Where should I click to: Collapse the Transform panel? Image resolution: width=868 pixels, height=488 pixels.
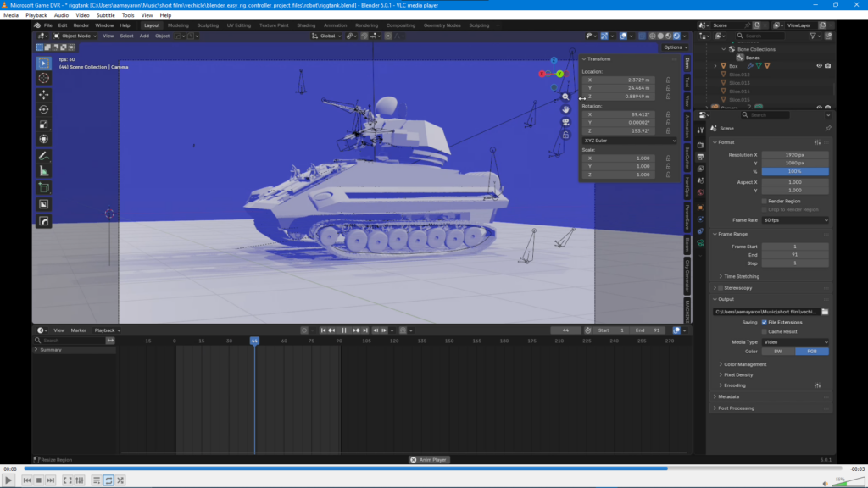pos(597,59)
